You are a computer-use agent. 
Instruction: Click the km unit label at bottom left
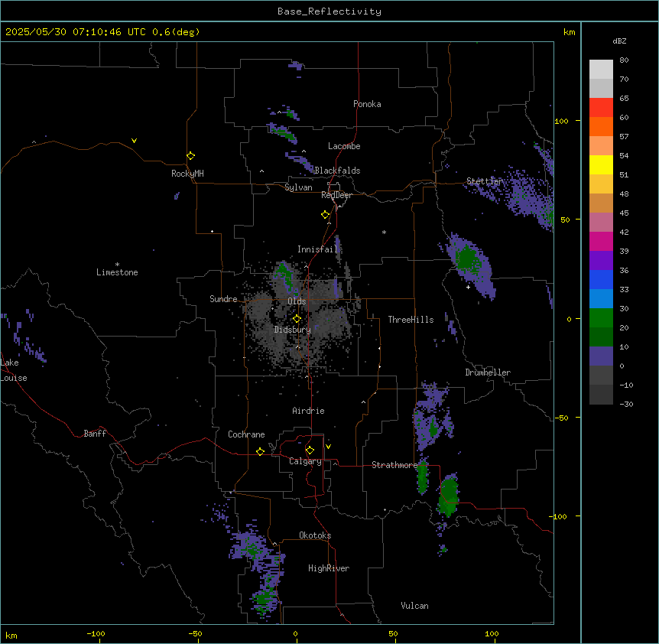pos(11,635)
